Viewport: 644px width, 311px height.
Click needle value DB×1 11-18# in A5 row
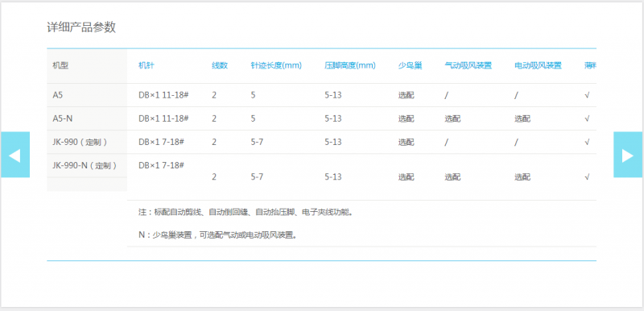coord(163,95)
